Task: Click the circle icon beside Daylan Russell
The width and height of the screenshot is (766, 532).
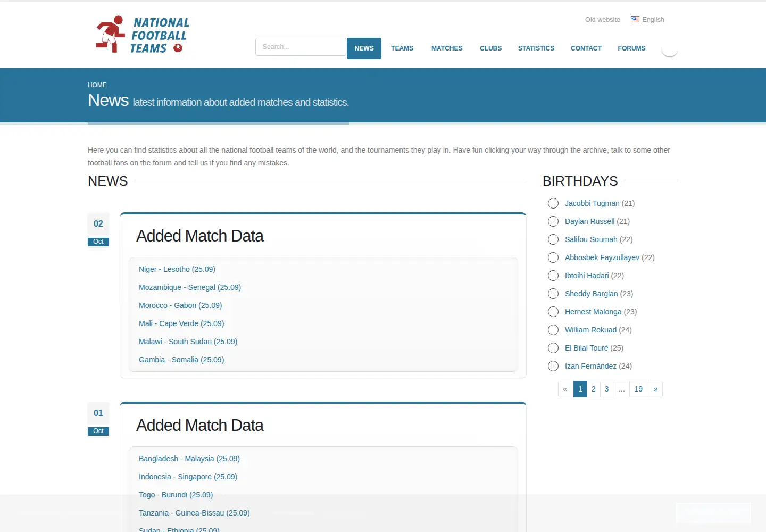Action: coord(553,221)
